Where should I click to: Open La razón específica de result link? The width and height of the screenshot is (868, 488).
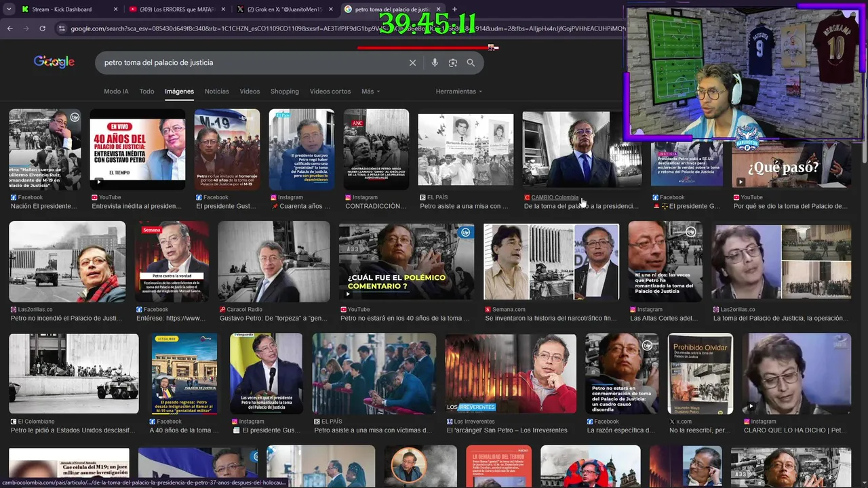point(620,430)
